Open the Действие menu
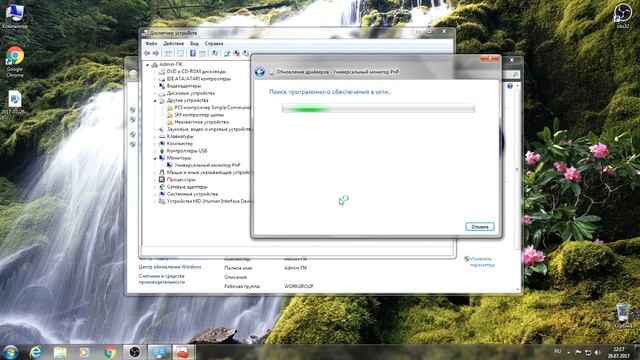640x360 pixels. 173,43
